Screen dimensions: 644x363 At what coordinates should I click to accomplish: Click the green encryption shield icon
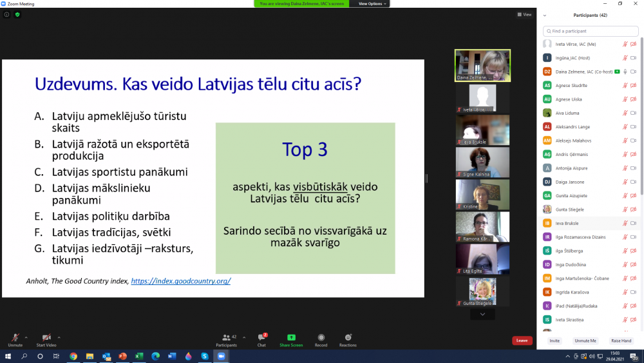click(17, 14)
